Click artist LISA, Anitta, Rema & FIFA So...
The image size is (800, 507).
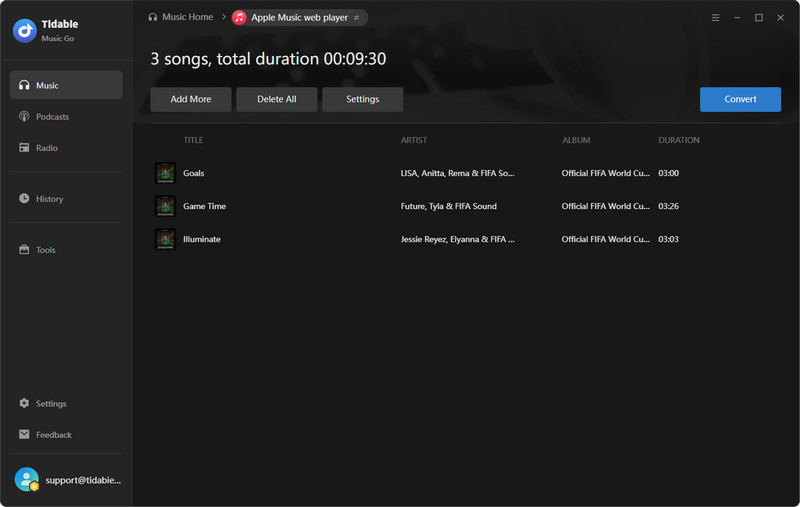[458, 173]
